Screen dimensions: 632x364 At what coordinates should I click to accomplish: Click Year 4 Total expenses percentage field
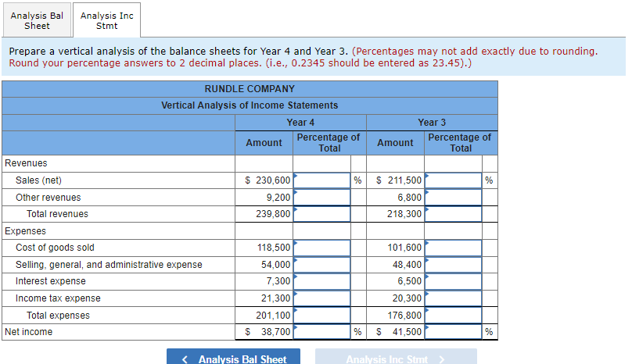click(321, 316)
